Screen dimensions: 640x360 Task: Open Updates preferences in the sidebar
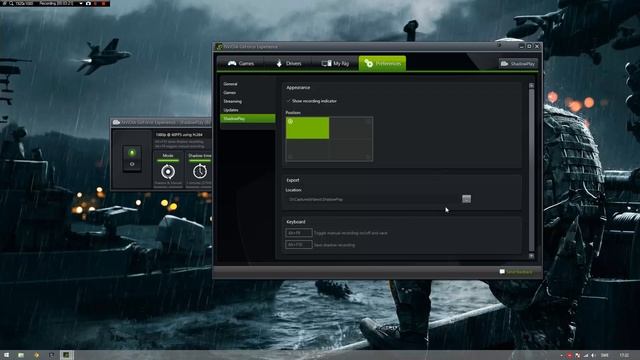247,110
